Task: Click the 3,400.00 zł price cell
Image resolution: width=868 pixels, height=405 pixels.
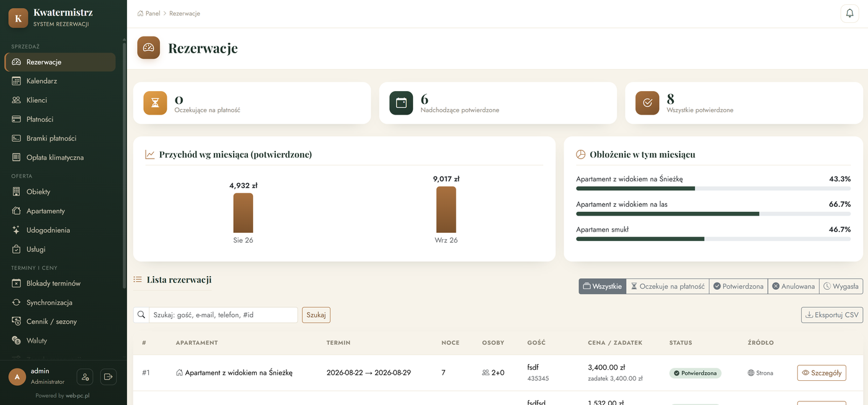Action: (606, 367)
